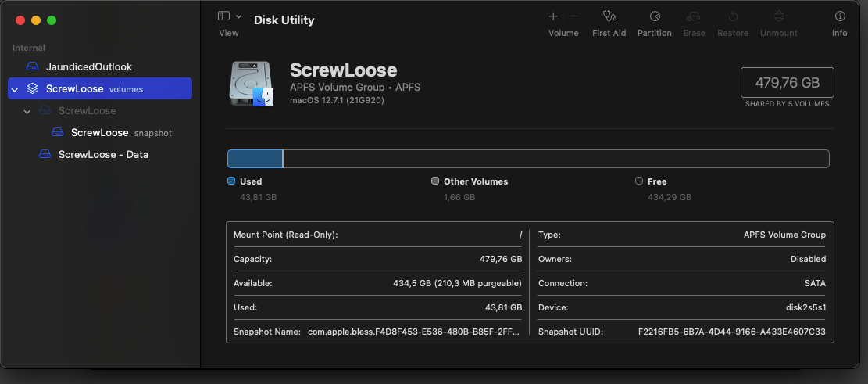Image resolution: width=868 pixels, height=384 pixels.
Task: Click the used portion of storage bar
Action: (x=255, y=159)
